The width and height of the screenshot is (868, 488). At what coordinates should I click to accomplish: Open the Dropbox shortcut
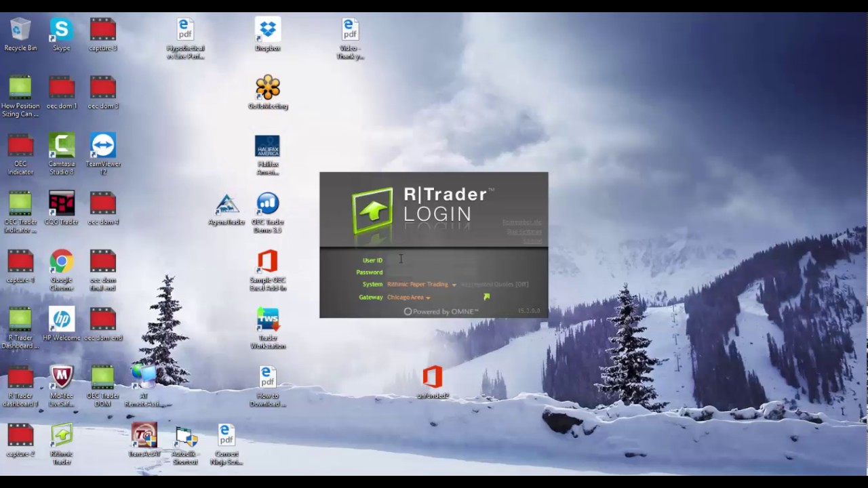point(268,35)
